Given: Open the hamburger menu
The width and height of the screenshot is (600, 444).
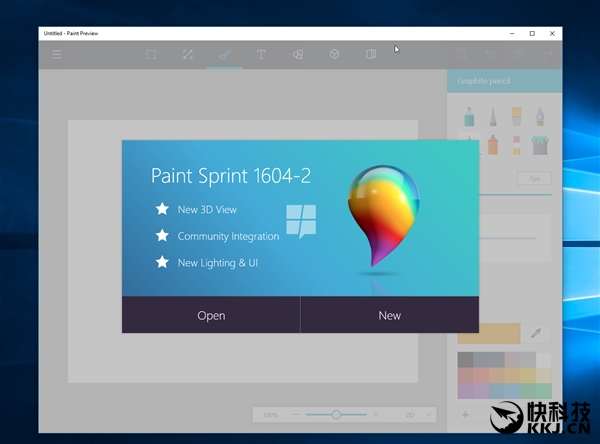Looking at the screenshot, I should click(x=57, y=54).
